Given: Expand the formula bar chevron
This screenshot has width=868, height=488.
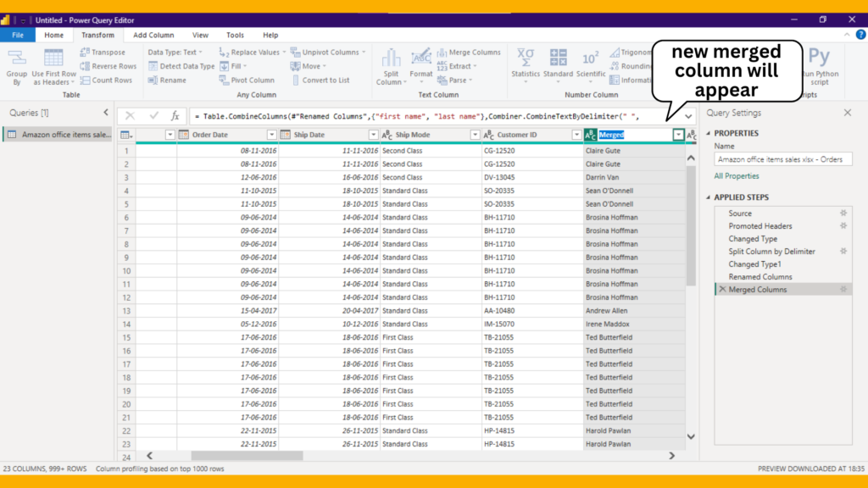Looking at the screenshot, I should click(x=688, y=116).
